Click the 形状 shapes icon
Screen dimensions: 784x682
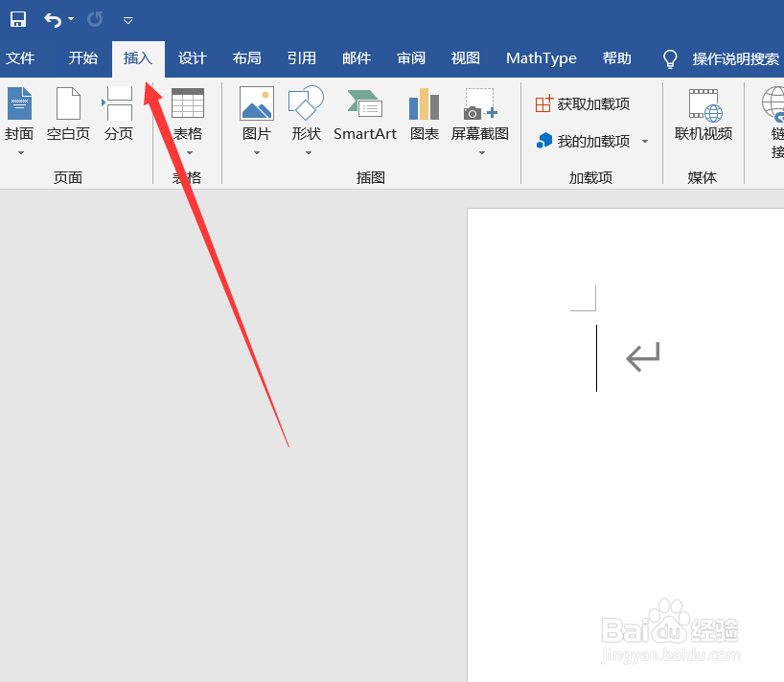pos(306,102)
